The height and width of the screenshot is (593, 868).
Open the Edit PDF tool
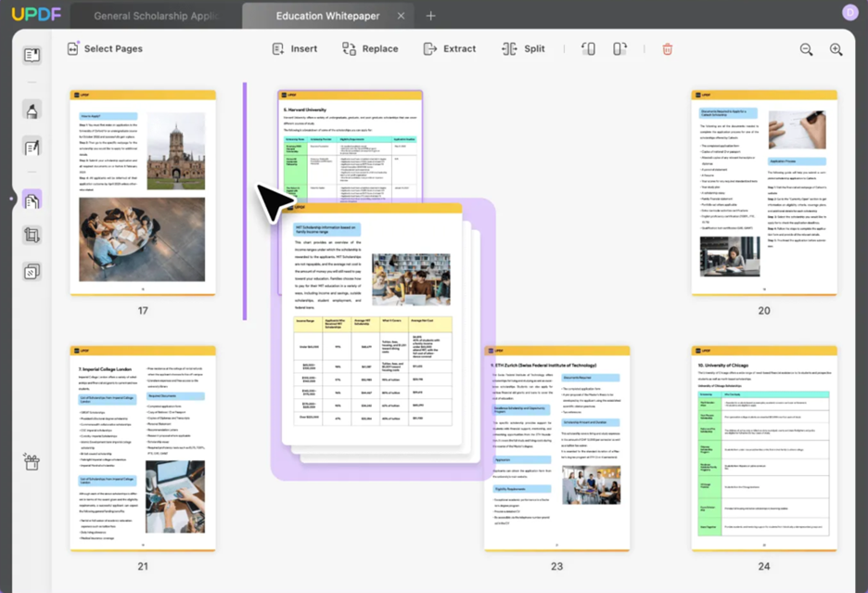tap(32, 147)
